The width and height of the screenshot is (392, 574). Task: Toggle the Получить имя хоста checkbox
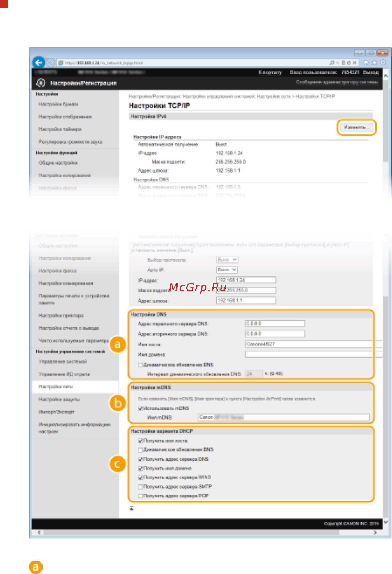pyautogui.click(x=141, y=441)
